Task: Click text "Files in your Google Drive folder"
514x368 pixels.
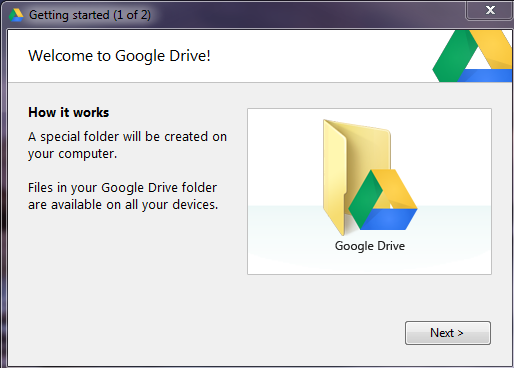Action: (x=122, y=188)
